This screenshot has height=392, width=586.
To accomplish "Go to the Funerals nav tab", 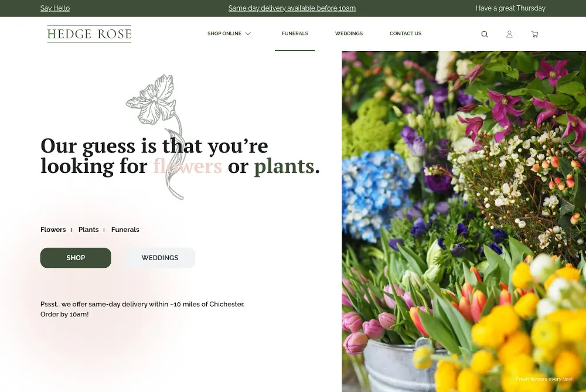I will pos(295,33).
